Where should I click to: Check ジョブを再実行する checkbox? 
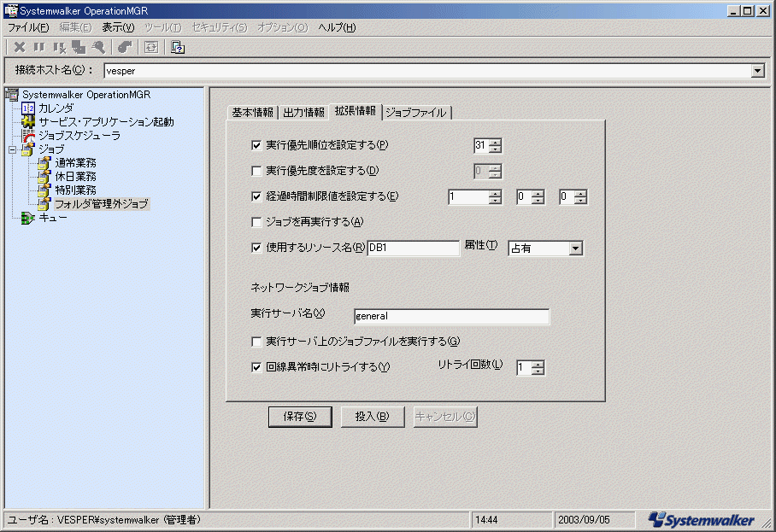tap(256, 222)
